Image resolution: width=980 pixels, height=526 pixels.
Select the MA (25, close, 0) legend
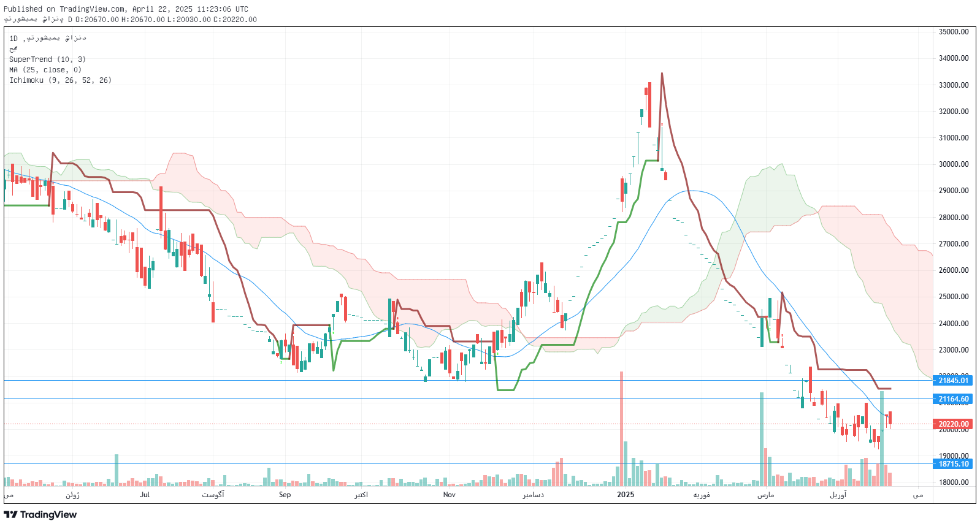coord(45,70)
